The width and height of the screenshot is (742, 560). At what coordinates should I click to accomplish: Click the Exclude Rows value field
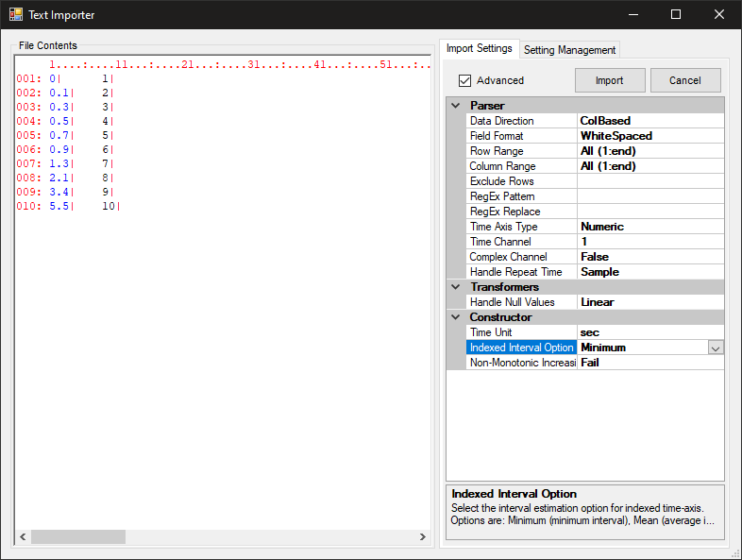[x=649, y=181]
